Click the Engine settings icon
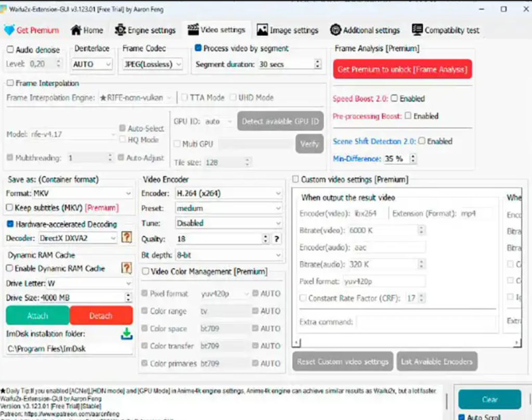The height and width of the screenshot is (420, 532). 120,30
